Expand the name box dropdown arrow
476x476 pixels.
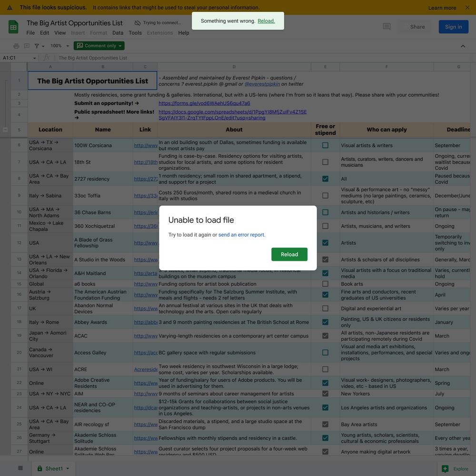pyautogui.click(x=35, y=58)
